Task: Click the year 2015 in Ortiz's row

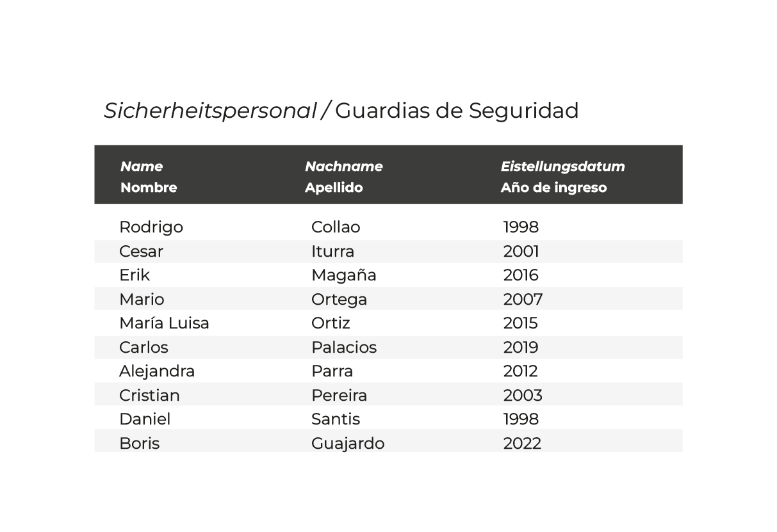Action: coord(520,323)
